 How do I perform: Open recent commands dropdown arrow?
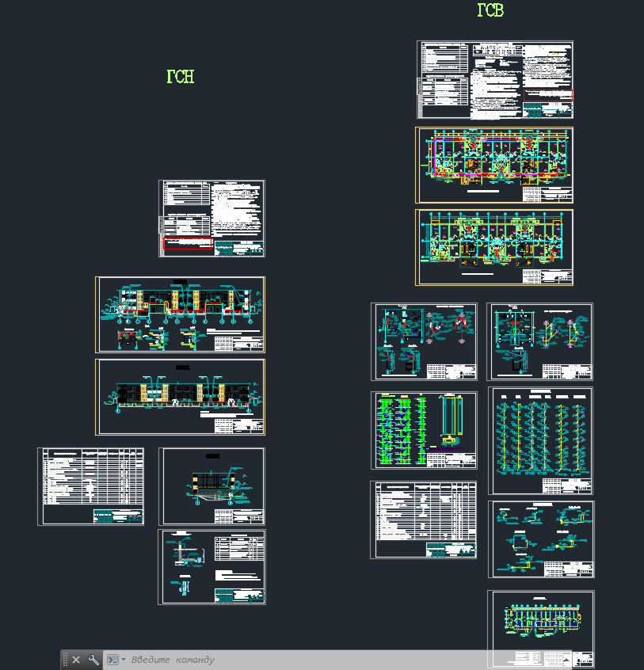click(x=124, y=660)
